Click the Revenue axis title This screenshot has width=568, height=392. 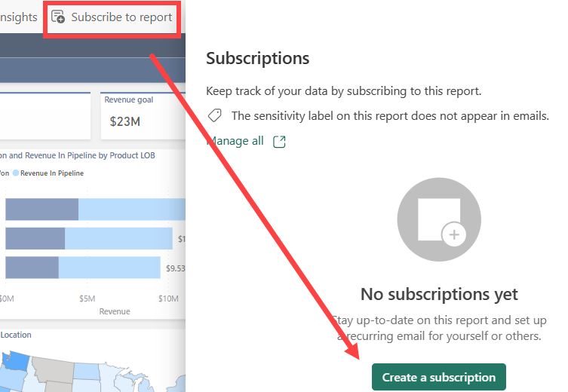tap(115, 311)
